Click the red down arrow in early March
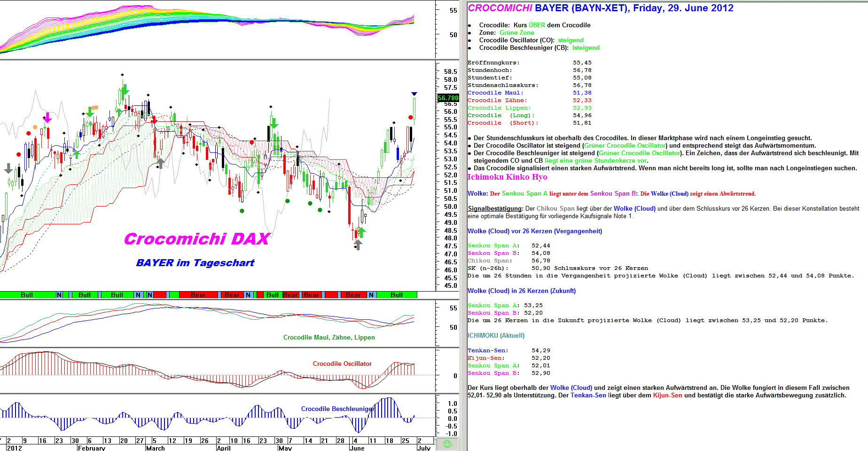This screenshot has height=451, width=868. pos(154,120)
